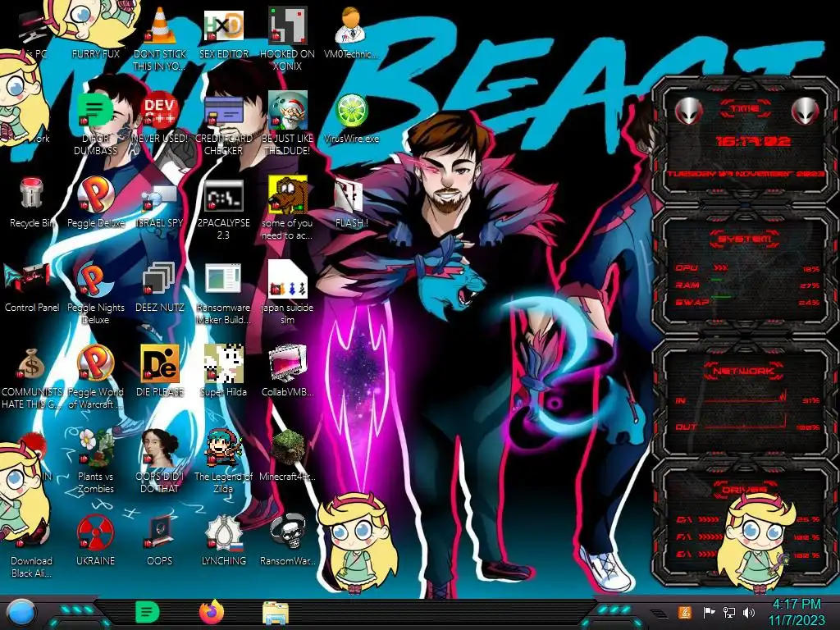Click the right alien head on Time widget
The image size is (840, 630).
point(806,112)
